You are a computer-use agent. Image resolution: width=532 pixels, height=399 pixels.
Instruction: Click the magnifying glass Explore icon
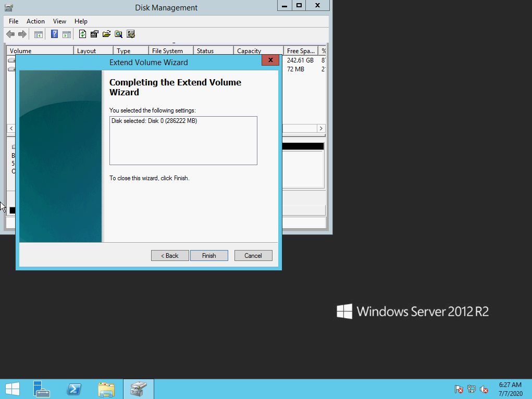pyautogui.click(x=118, y=34)
